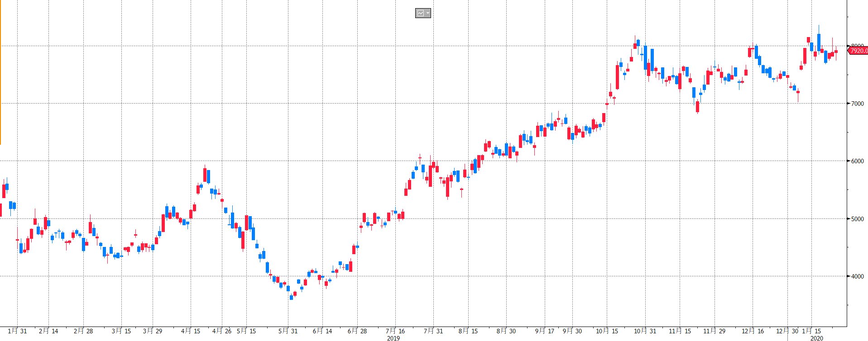Viewport: 868px width, 341px height.
Task: Select the 9月 17 date on the axis
Action: [545, 331]
